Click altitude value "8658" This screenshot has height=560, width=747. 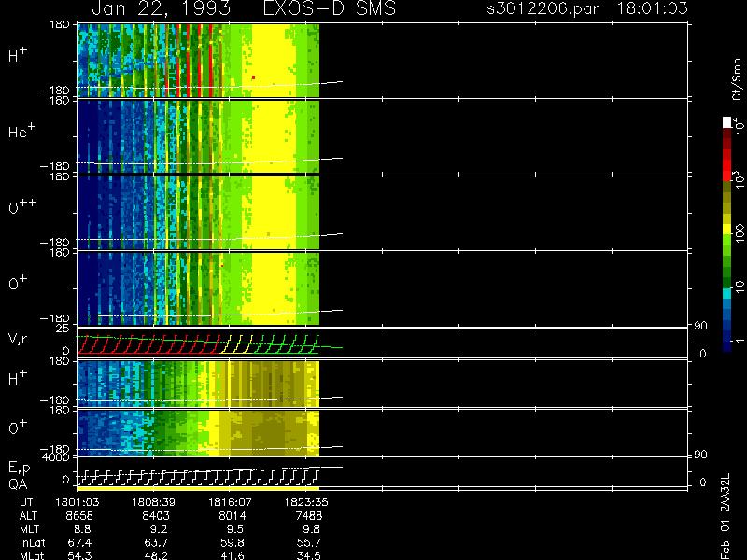79,516
